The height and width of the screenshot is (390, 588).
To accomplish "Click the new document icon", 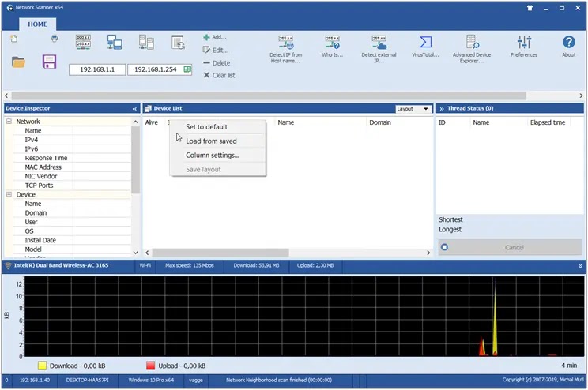I will pos(14,38).
